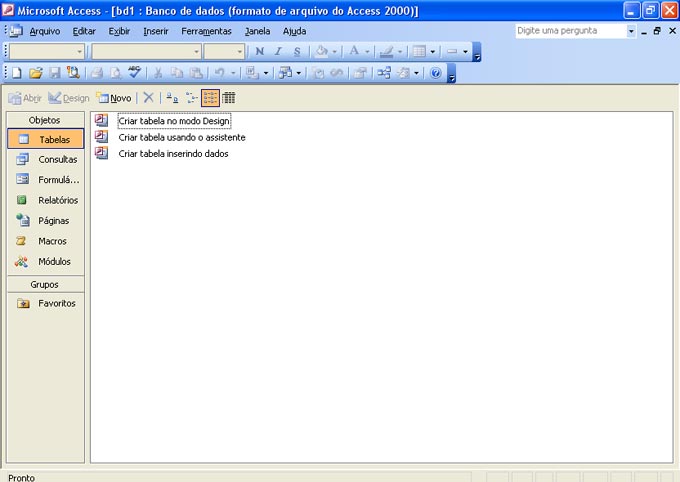Open the Ferramentas menu
The image size is (680, 482).
pyautogui.click(x=206, y=31)
